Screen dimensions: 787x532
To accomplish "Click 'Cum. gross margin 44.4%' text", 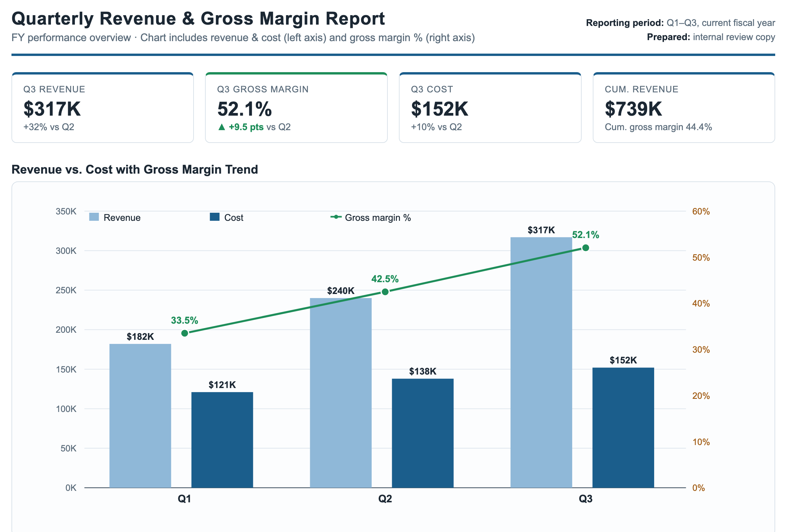I will [x=658, y=127].
